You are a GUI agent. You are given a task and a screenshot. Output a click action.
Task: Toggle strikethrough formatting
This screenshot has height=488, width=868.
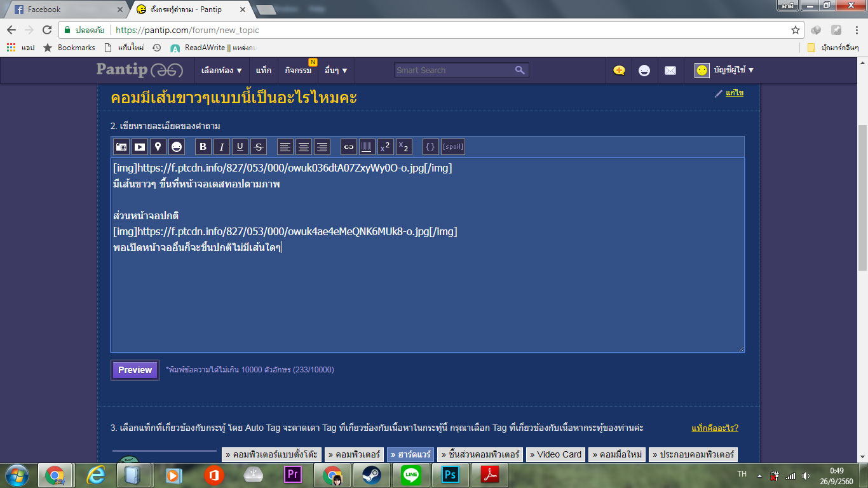(x=258, y=147)
